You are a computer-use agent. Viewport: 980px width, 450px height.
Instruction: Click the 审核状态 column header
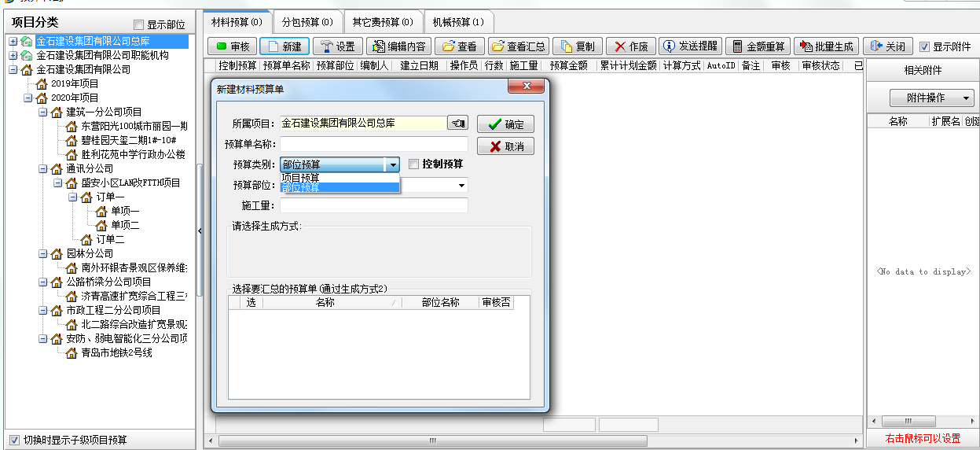820,66
